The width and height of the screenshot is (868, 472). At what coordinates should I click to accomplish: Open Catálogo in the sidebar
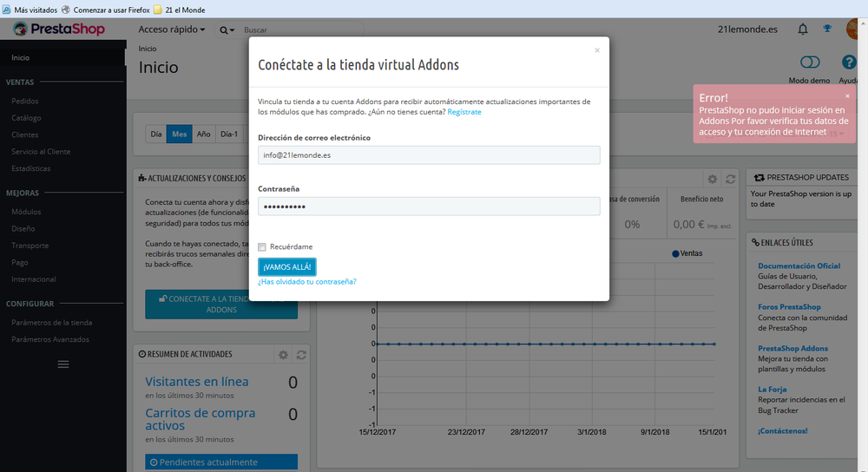click(26, 118)
